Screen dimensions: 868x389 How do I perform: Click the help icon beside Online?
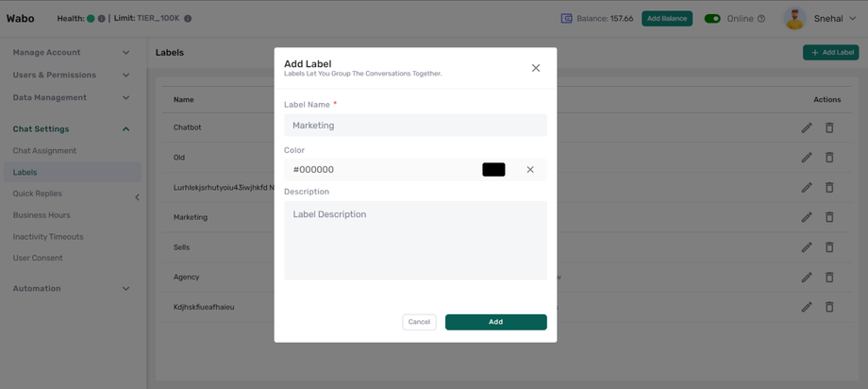pyautogui.click(x=761, y=19)
